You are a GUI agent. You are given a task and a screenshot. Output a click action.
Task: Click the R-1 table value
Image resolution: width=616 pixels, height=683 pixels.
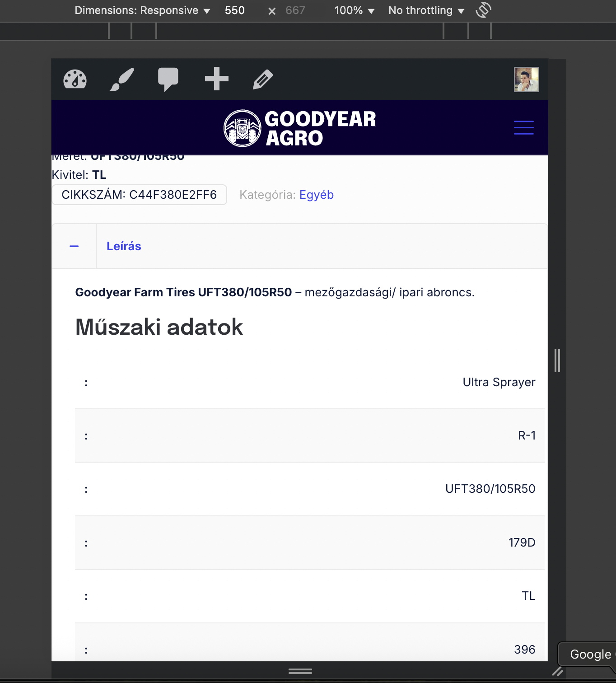[527, 435]
